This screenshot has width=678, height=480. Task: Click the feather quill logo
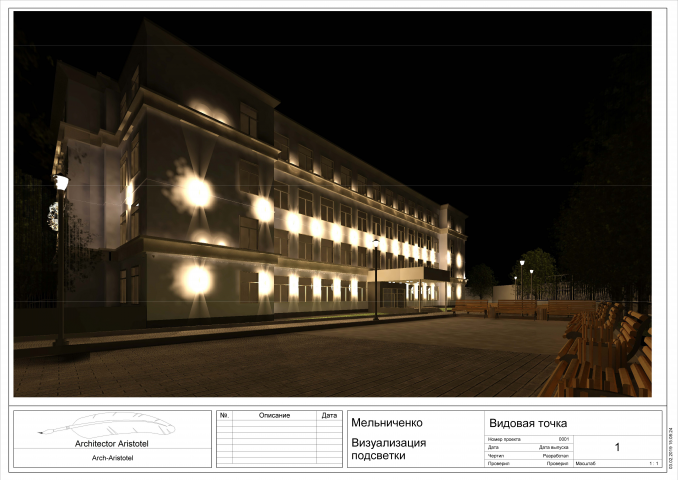(x=107, y=425)
